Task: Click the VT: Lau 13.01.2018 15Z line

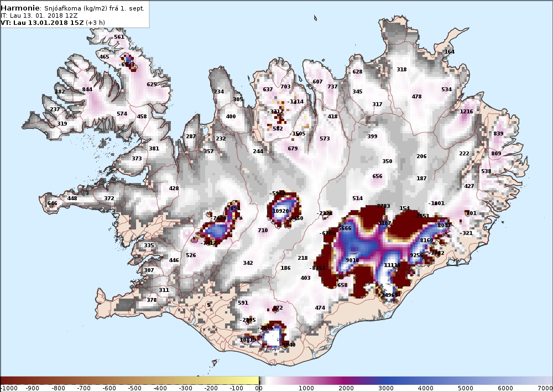Action: (x=53, y=23)
